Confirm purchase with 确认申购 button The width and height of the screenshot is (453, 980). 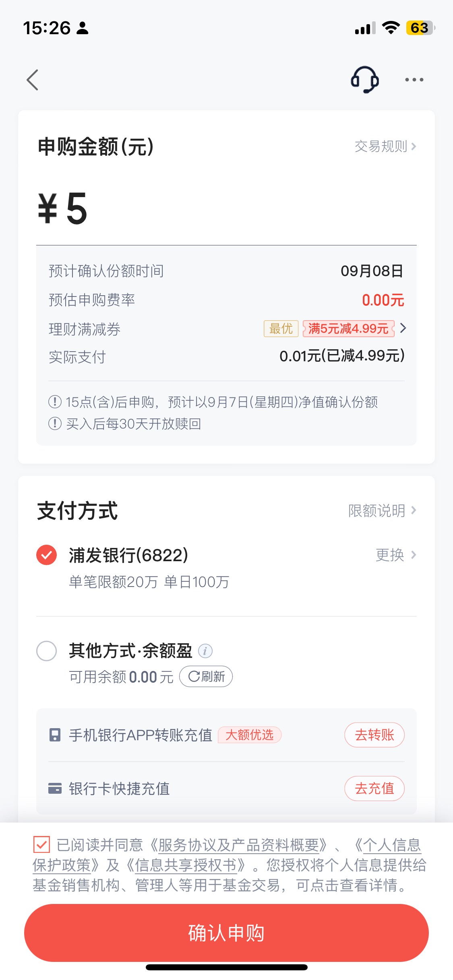tap(226, 933)
